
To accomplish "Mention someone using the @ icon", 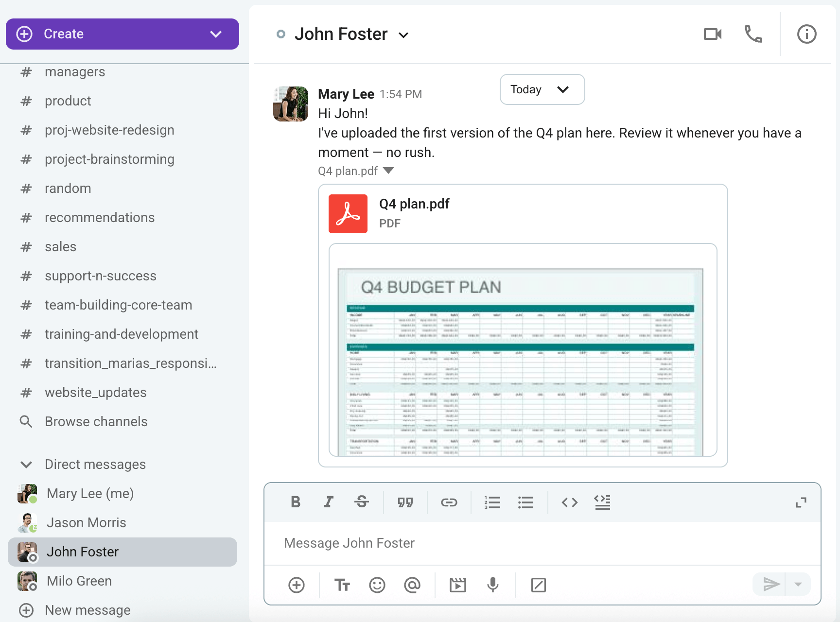I will pos(412,585).
